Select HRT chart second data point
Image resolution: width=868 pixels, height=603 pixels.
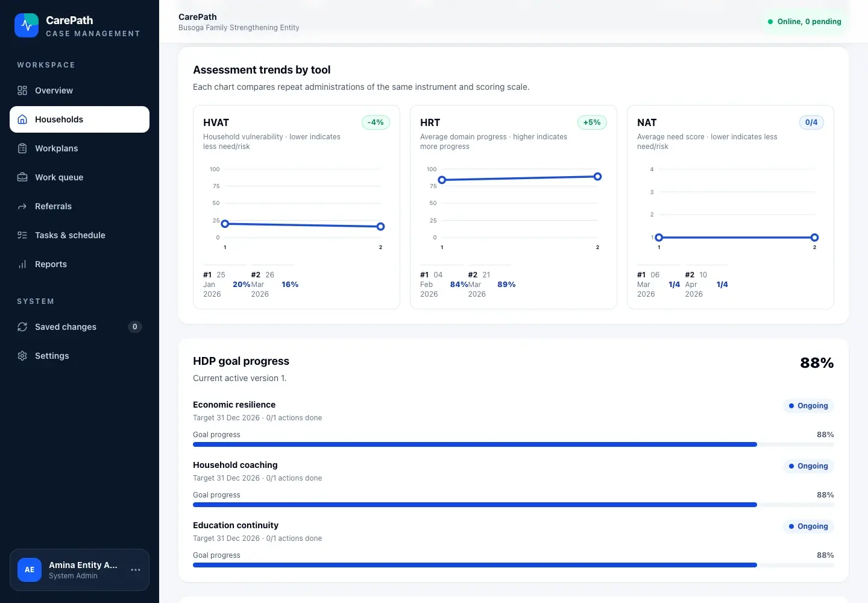597,177
